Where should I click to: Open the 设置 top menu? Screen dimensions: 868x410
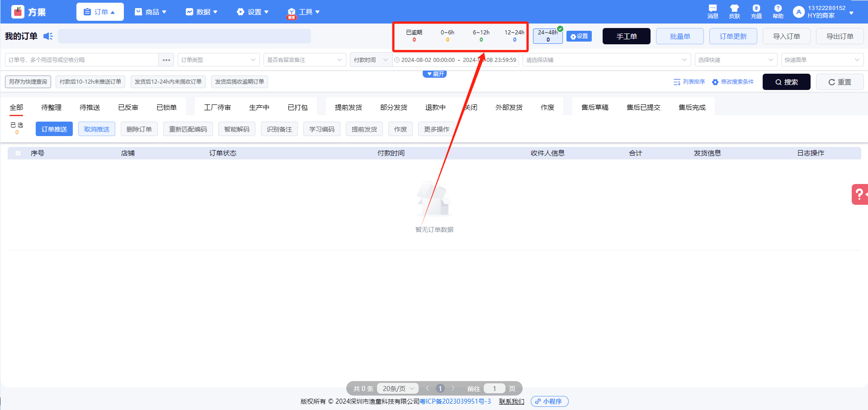pos(253,12)
